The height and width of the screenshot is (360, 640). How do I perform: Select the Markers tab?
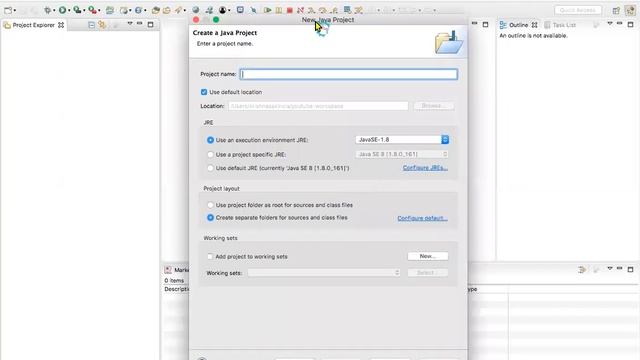pyautogui.click(x=177, y=270)
